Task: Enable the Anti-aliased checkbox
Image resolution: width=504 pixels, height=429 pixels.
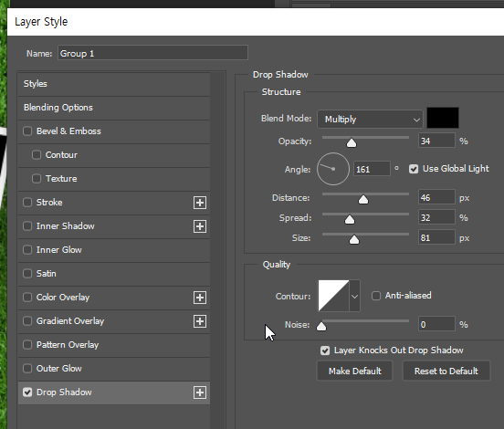Action: (376, 296)
